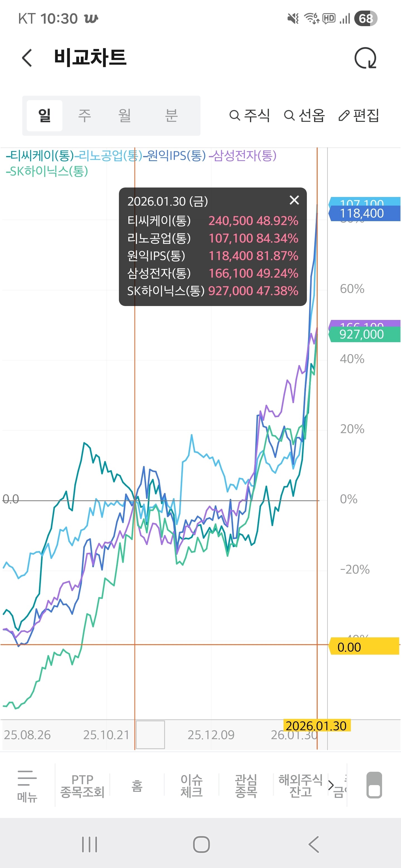Tap the Android recent apps button
The height and width of the screenshot is (868, 401).
(x=89, y=844)
